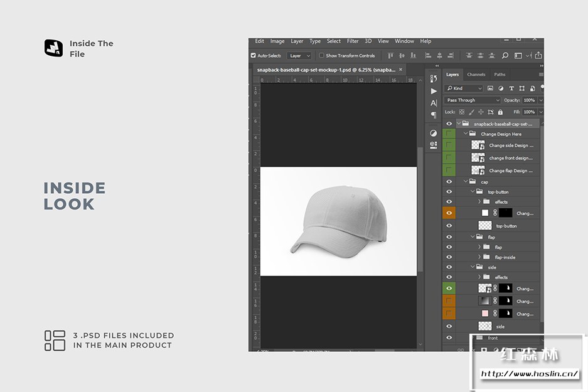Viewport: 588px width, 392px height.
Task: Click the pink color fill layer thumbnail
Action: click(x=484, y=314)
